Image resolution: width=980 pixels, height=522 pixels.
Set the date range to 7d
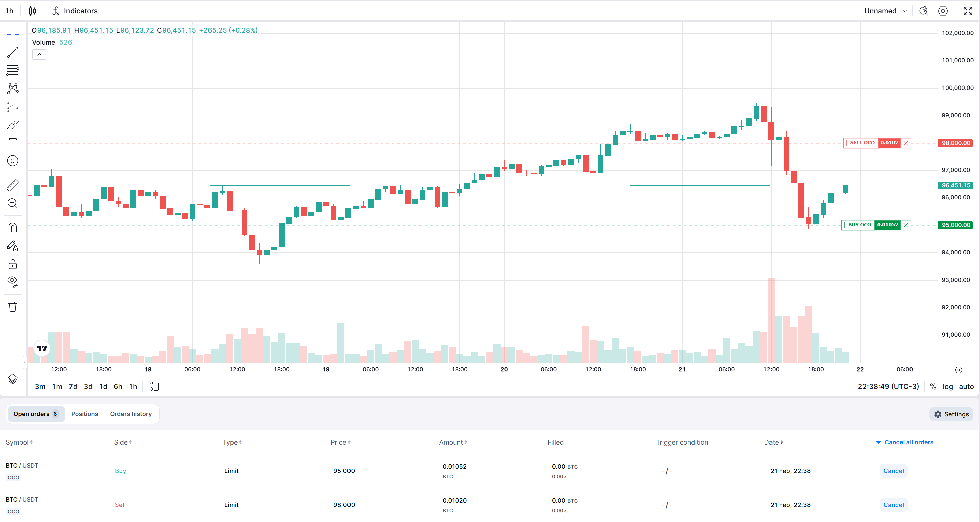[73, 387]
